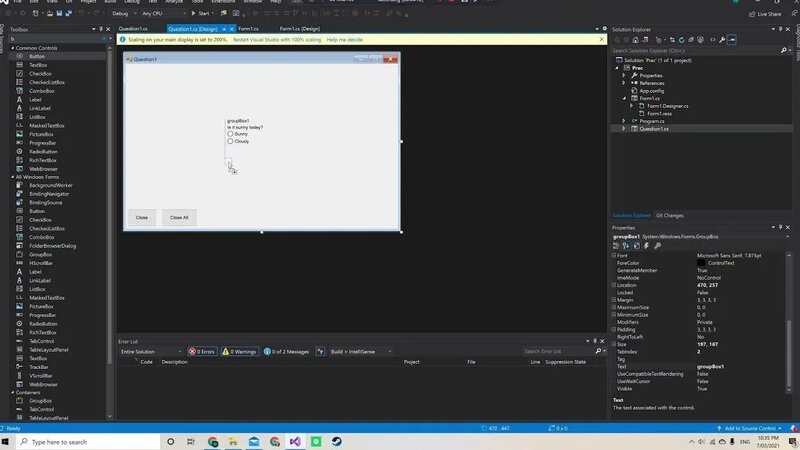Viewport: 800px width, 450px height.
Task: Click the Close button on the Question1 form
Action: tap(142, 217)
